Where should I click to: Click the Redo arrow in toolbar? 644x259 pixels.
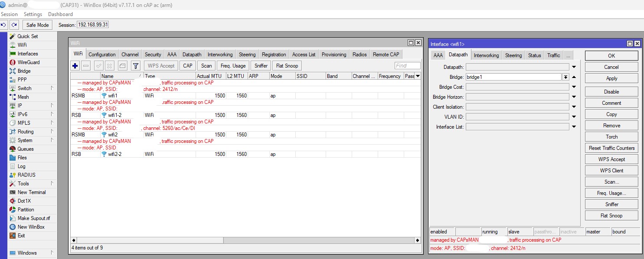click(14, 25)
